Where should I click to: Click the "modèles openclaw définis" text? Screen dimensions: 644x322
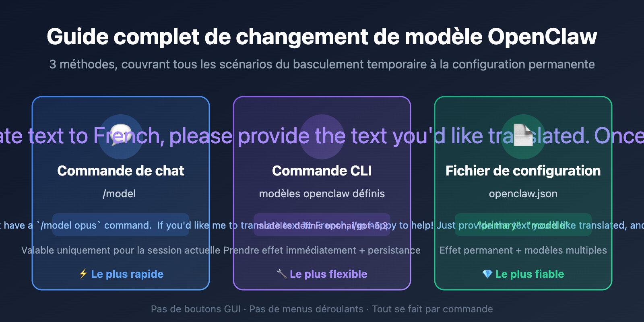click(322, 194)
